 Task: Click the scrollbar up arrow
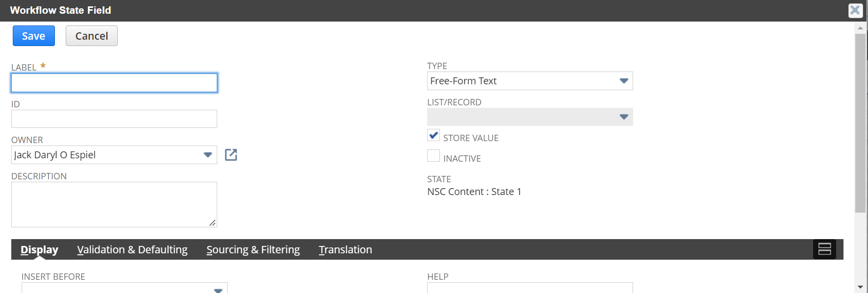pos(860,28)
